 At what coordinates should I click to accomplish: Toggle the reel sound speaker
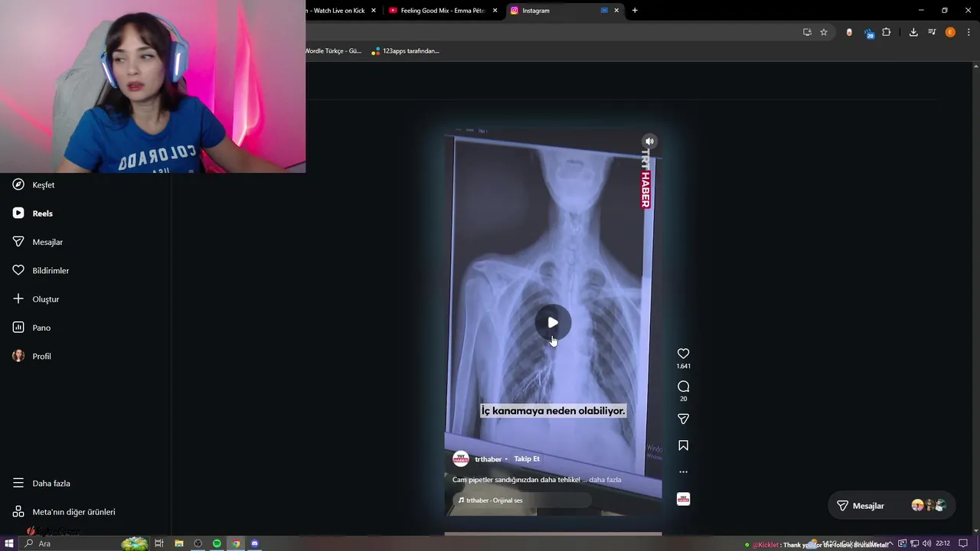coord(649,142)
